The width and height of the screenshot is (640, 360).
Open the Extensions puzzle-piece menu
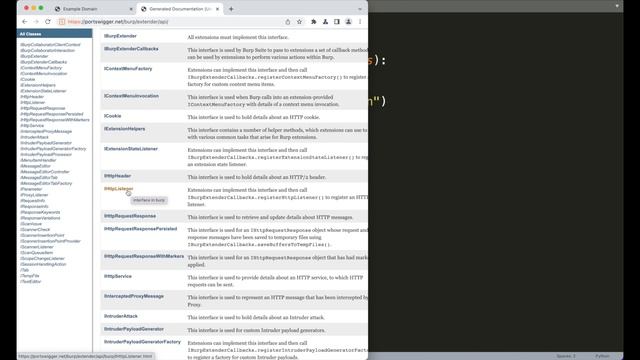click(x=313, y=22)
